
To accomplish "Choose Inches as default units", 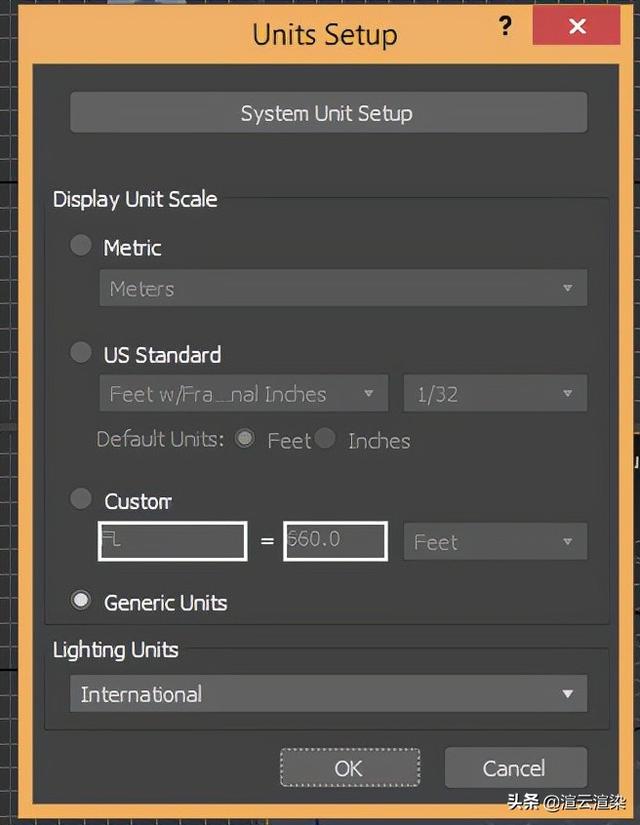I will pyautogui.click(x=325, y=440).
